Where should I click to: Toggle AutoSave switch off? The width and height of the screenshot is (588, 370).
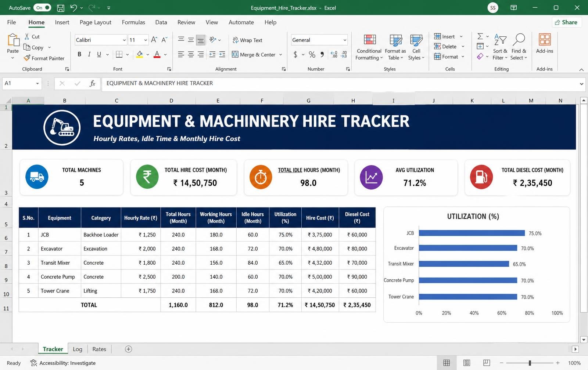(42, 8)
